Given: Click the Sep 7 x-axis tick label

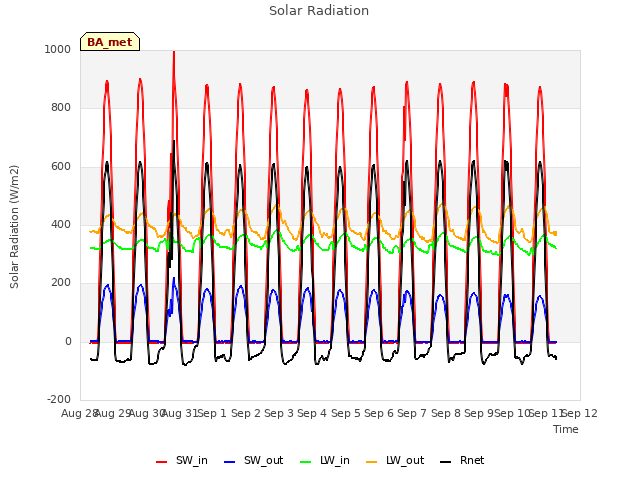Looking at the screenshot, I should point(412,413).
